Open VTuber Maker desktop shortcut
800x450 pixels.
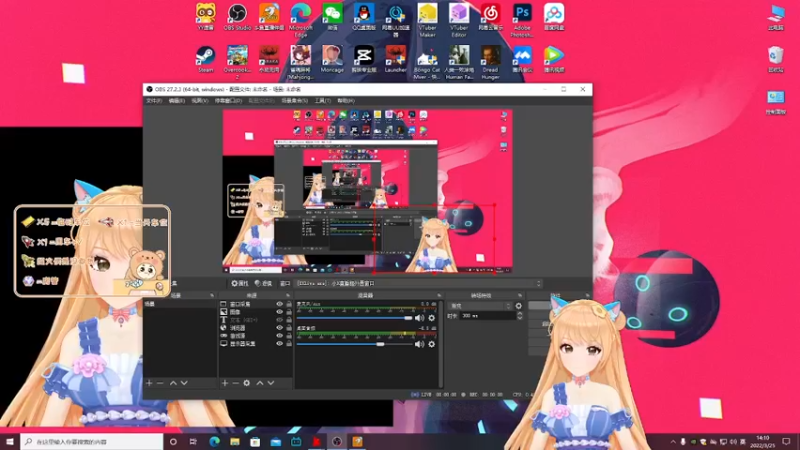tap(428, 20)
